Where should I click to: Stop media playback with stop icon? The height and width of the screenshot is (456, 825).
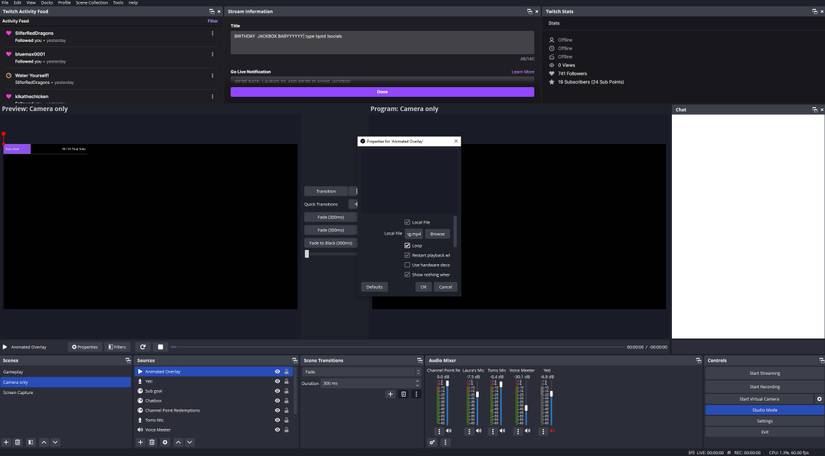tap(160, 347)
